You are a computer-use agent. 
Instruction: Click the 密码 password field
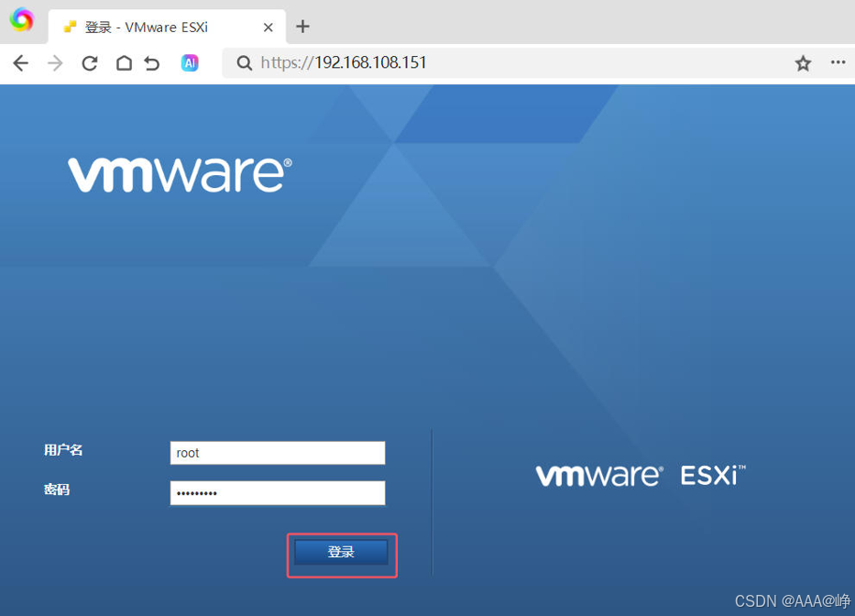[x=278, y=492]
